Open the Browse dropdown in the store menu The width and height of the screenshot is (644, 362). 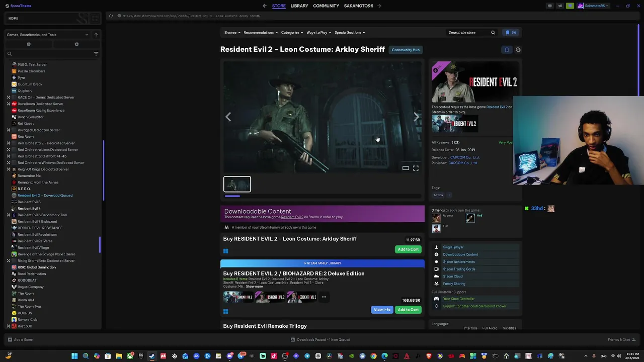[x=232, y=33]
